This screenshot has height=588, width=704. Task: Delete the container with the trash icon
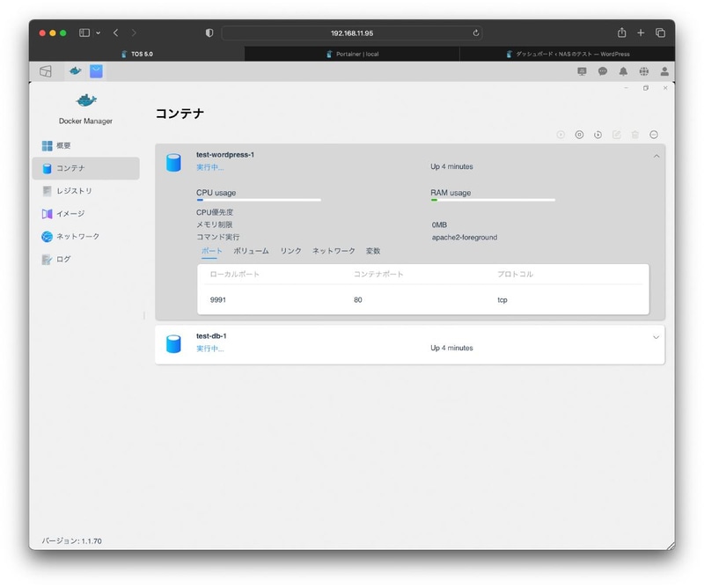coord(635,135)
